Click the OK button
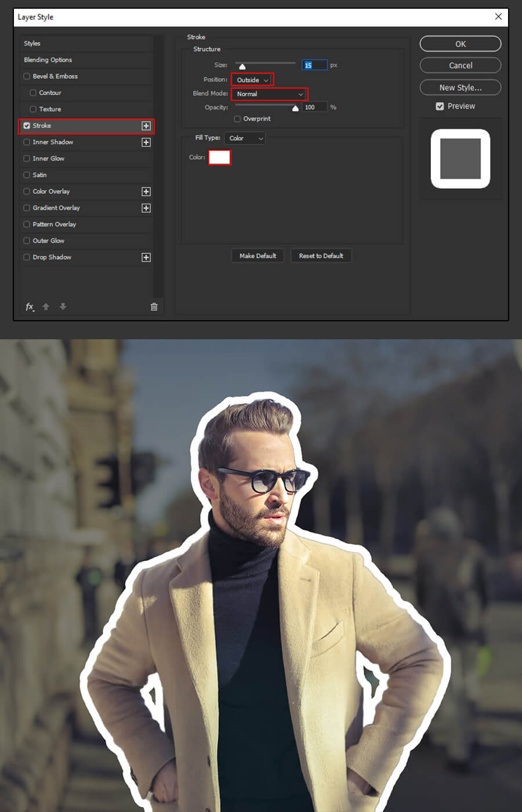522x812 pixels. click(x=461, y=43)
